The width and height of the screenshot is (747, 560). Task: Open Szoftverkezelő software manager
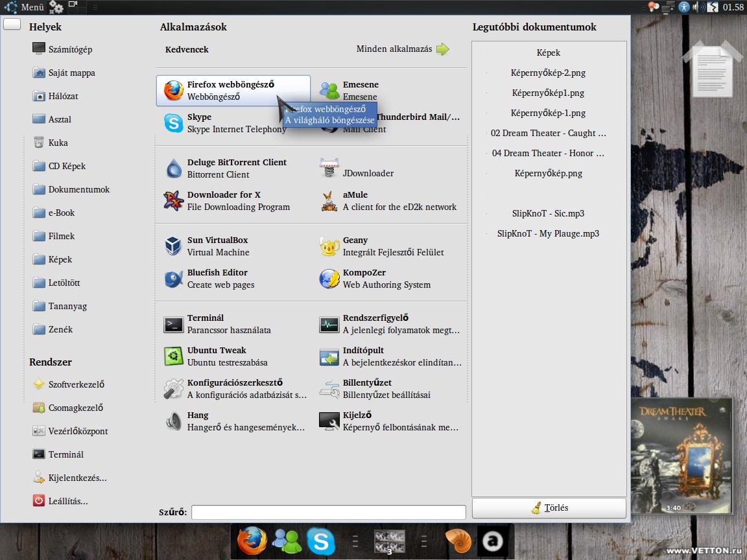(68, 384)
